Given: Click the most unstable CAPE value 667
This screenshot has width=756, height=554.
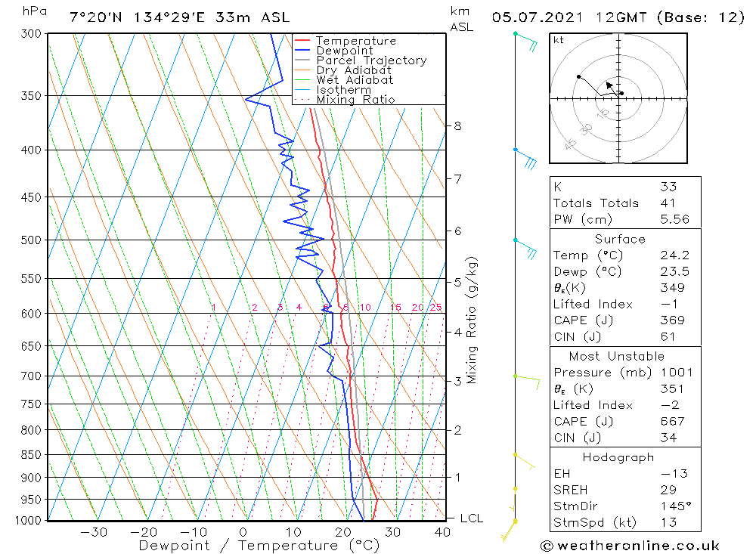Looking at the screenshot, I should coord(673,422).
